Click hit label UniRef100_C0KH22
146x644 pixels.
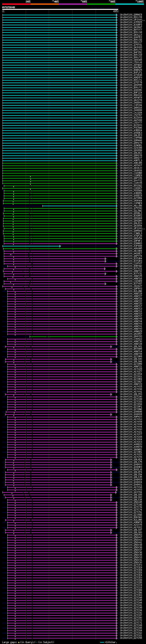(x=131, y=339)
